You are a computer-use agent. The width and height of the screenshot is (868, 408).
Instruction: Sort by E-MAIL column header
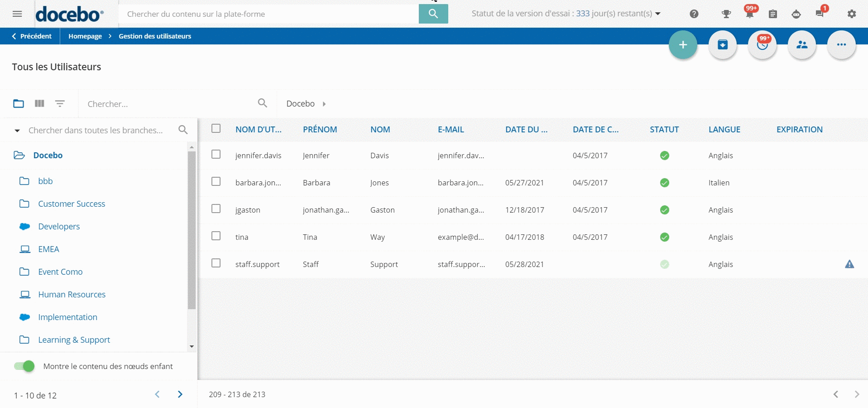point(451,130)
